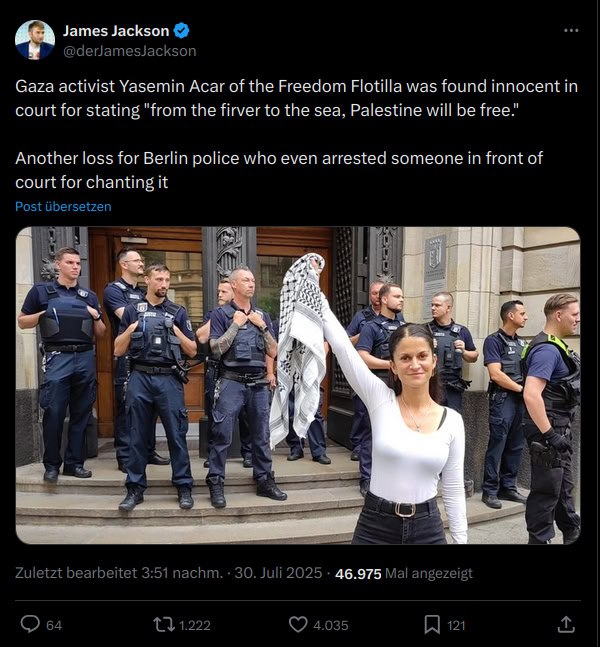Click the repost arrows icon
This screenshot has width=600, height=647.
164,624
